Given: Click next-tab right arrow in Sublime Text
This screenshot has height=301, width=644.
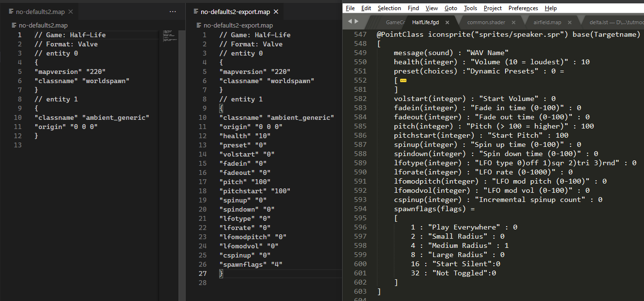Looking at the screenshot, I should (x=357, y=21).
